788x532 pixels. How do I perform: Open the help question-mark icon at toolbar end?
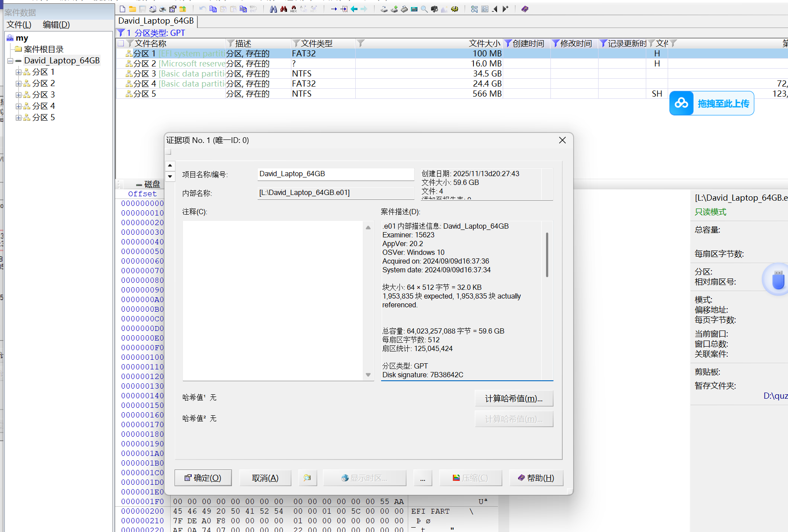click(525, 9)
